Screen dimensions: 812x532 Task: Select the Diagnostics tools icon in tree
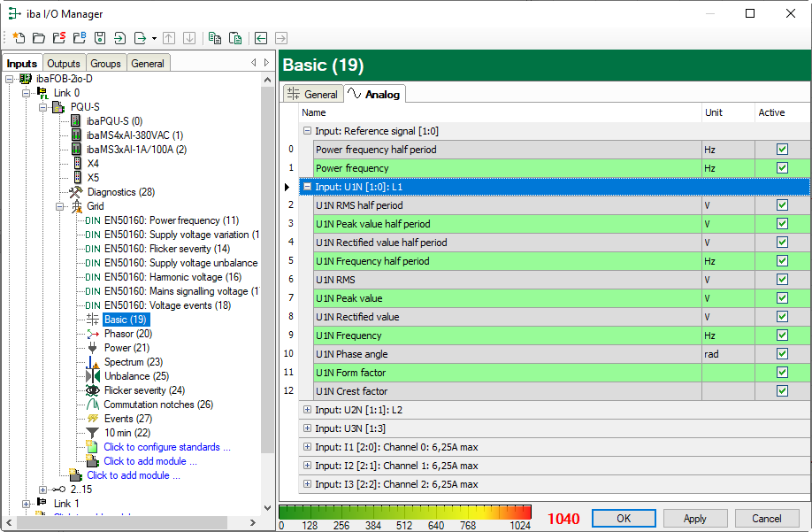point(76,192)
